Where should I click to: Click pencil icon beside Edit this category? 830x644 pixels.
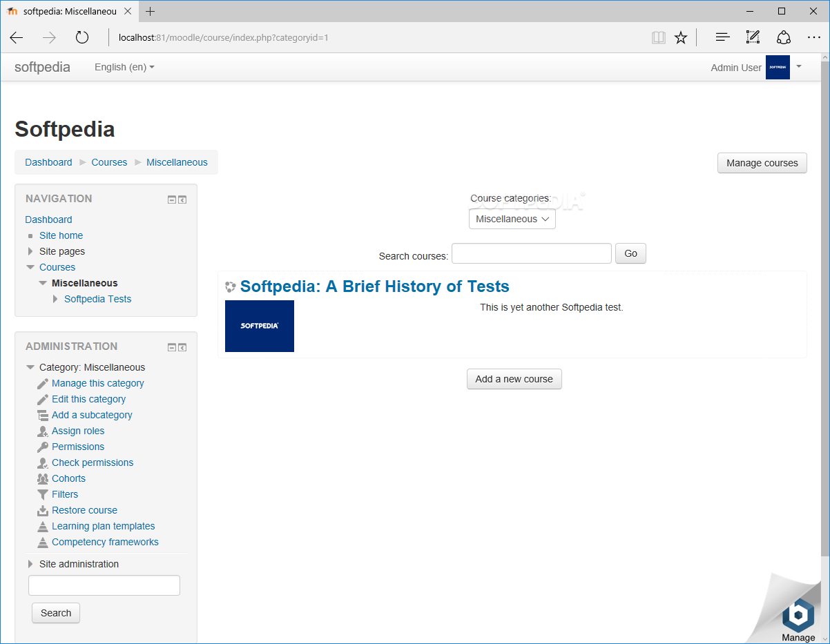click(43, 400)
